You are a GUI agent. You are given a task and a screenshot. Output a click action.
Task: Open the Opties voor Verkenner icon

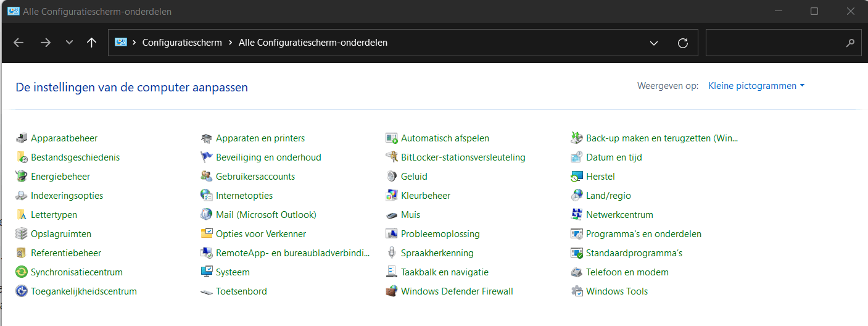[207, 234]
